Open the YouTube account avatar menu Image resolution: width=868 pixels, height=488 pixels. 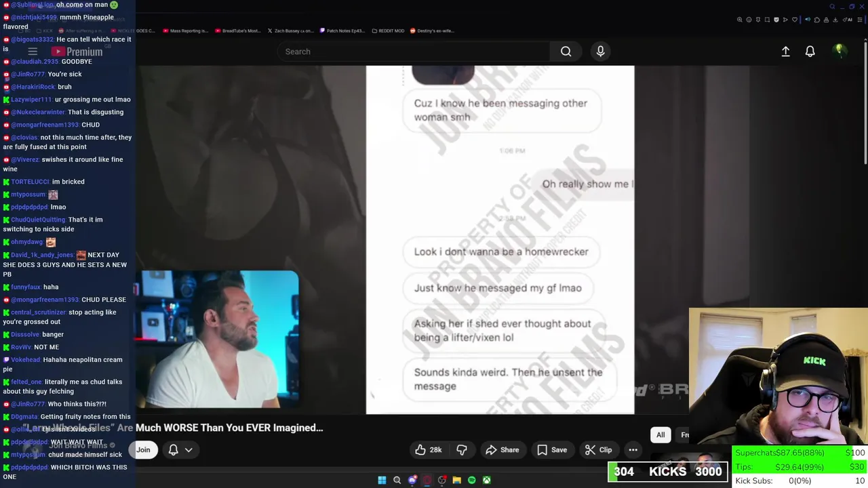pyautogui.click(x=840, y=51)
